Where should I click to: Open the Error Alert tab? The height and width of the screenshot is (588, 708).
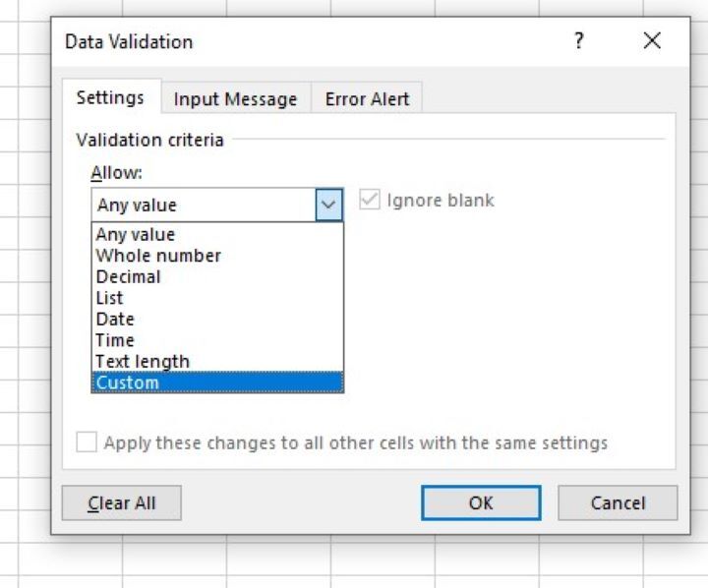pos(367,98)
